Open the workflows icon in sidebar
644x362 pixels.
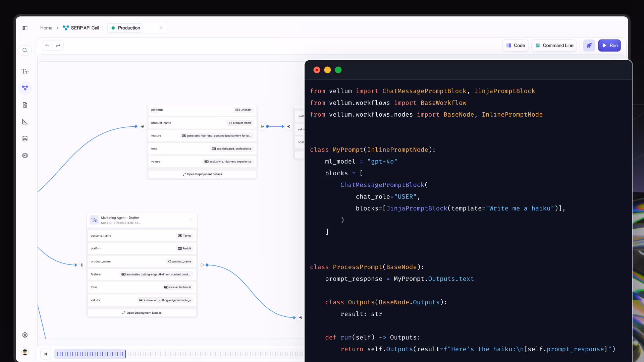25,88
